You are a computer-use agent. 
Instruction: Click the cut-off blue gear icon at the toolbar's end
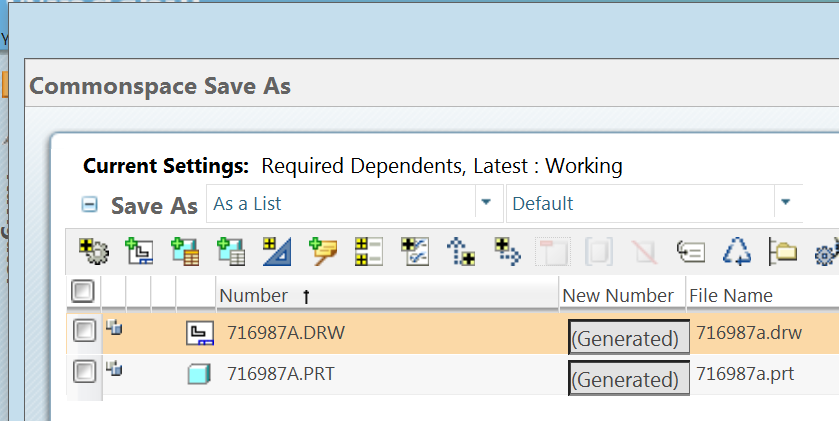(827, 252)
